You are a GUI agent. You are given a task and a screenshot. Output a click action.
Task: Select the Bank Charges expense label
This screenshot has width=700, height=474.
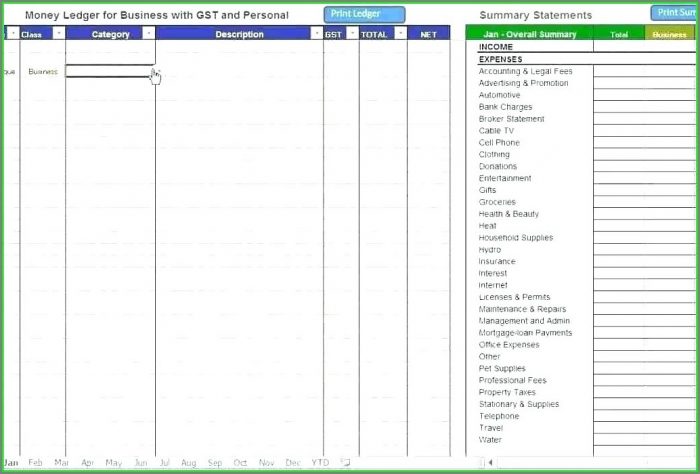point(505,107)
